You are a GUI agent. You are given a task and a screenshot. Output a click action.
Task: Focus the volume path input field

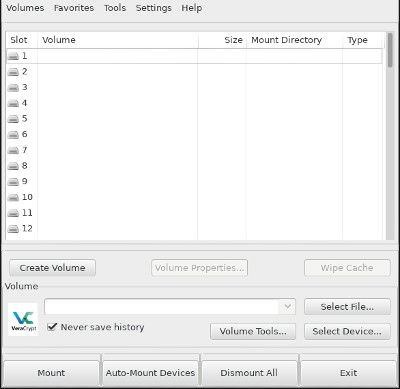coord(162,306)
